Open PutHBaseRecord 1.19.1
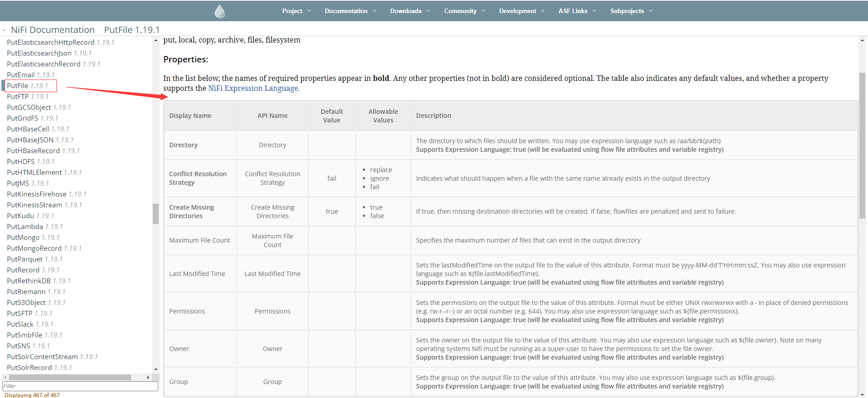Screen dimensions: 868x398 [x=43, y=151]
